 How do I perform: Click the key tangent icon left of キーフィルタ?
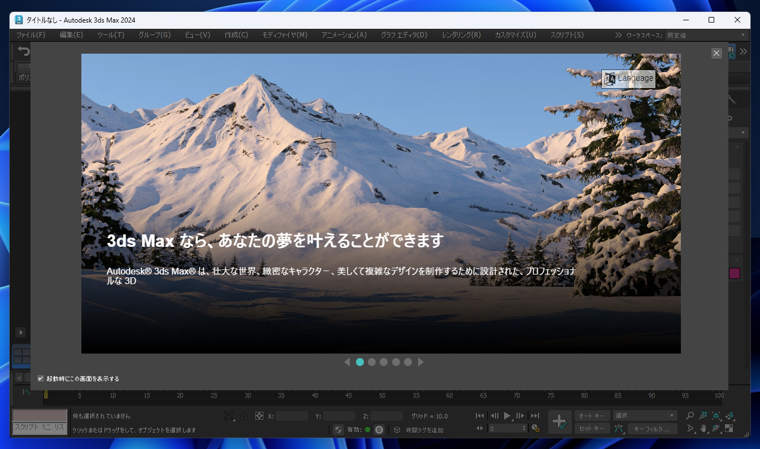(x=618, y=429)
